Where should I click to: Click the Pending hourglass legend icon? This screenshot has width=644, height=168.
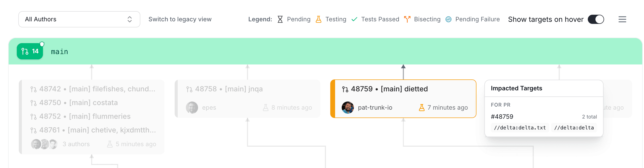point(280,19)
